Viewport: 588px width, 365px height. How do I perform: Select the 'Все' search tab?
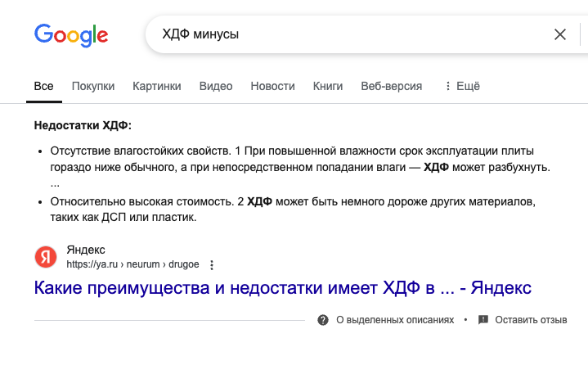click(44, 86)
